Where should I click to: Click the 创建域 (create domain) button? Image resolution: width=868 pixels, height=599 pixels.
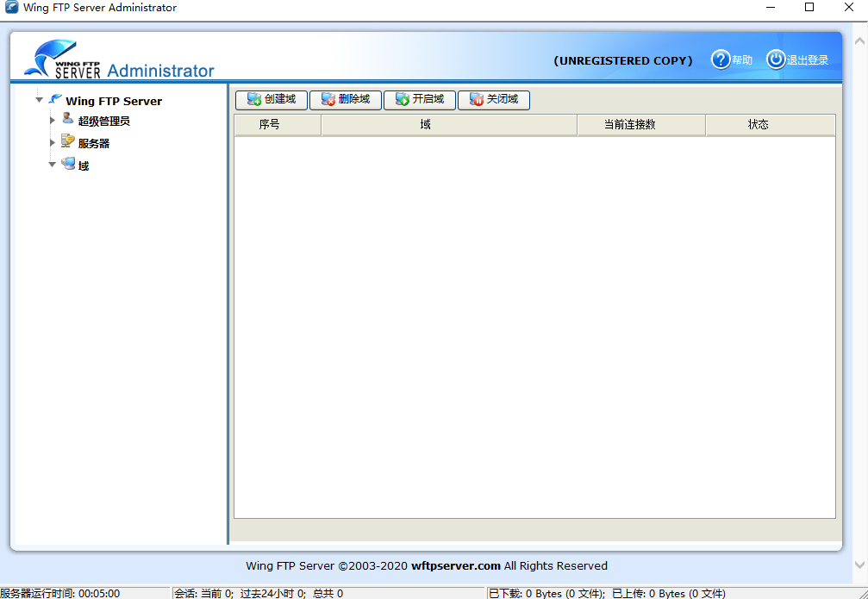click(272, 100)
